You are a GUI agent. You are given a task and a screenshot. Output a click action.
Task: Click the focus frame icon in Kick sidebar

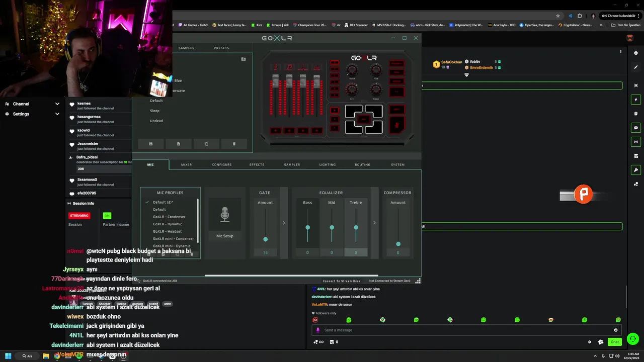pos(636,85)
